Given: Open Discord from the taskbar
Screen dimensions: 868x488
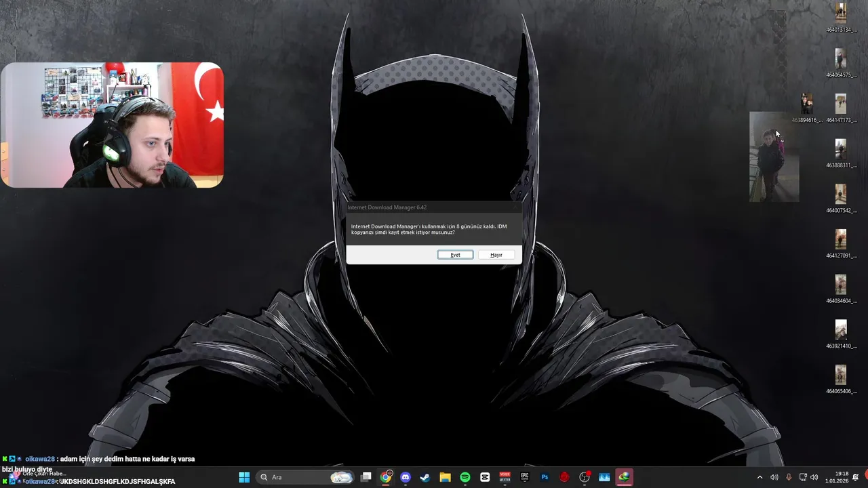Looking at the screenshot, I should (x=406, y=477).
